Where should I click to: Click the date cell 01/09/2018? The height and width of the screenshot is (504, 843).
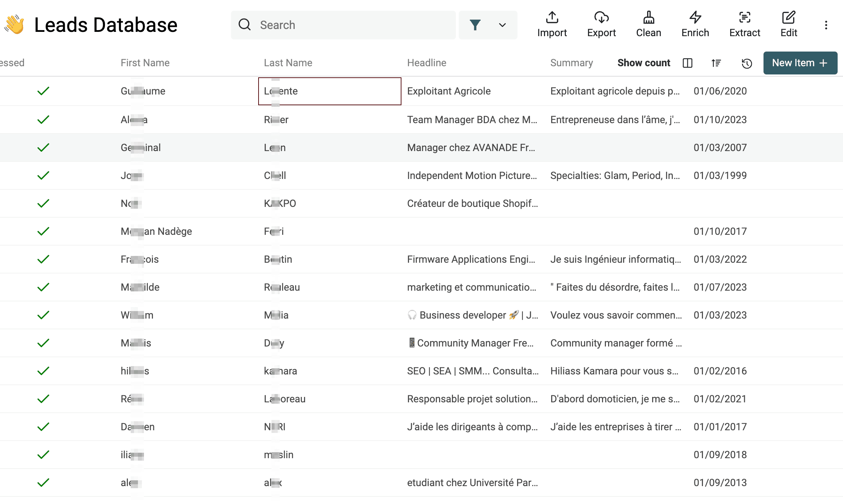tap(720, 455)
